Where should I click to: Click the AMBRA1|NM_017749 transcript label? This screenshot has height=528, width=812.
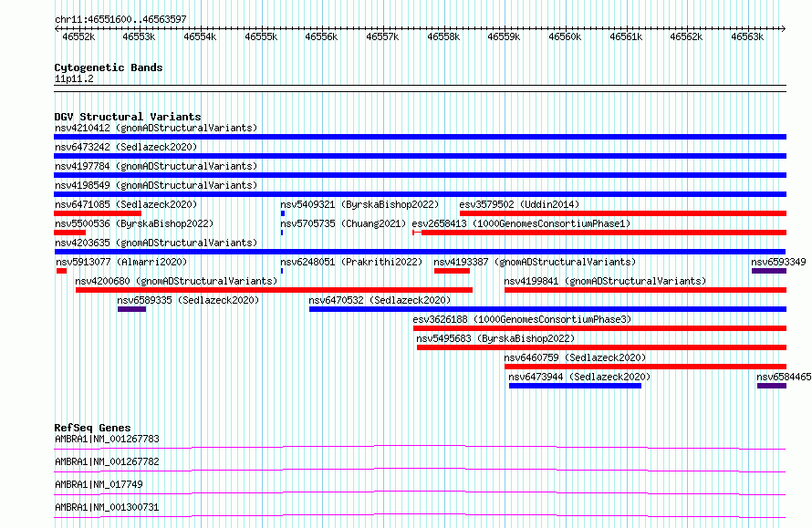pyautogui.click(x=99, y=484)
